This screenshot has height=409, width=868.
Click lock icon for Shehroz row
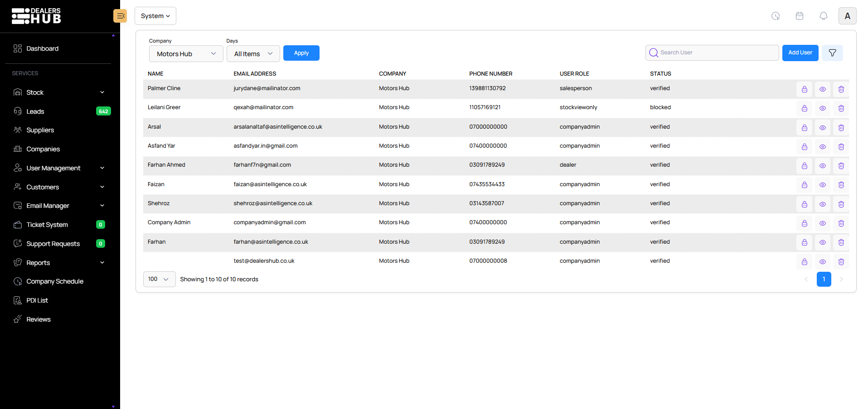[804, 204]
